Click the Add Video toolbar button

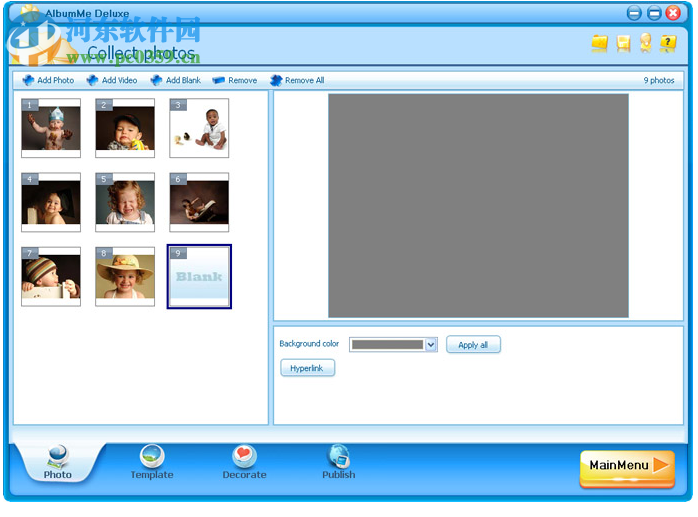[x=112, y=80]
